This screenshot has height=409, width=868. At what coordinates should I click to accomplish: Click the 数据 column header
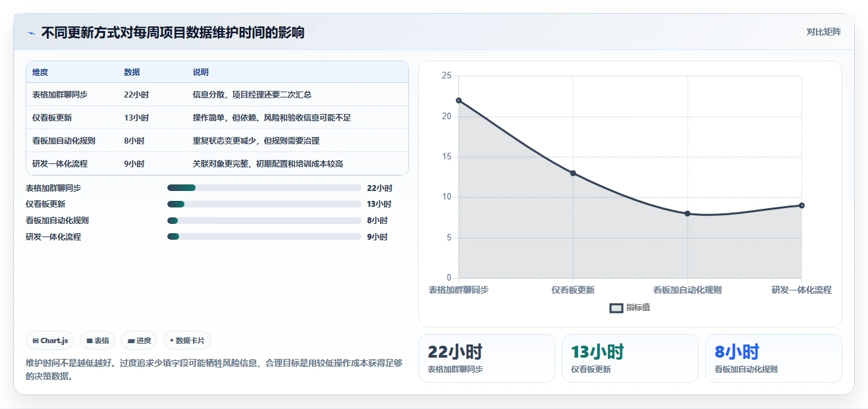pos(132,72)
